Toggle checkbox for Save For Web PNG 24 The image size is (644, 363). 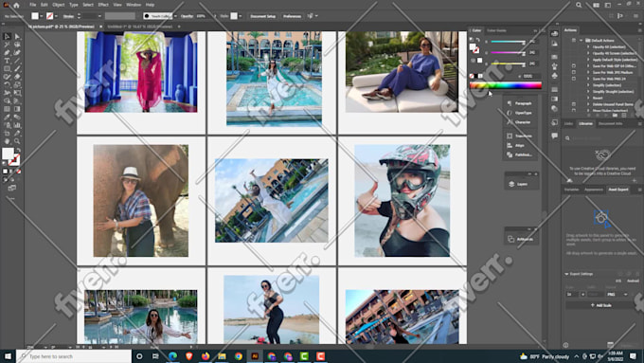pos(573,79)
